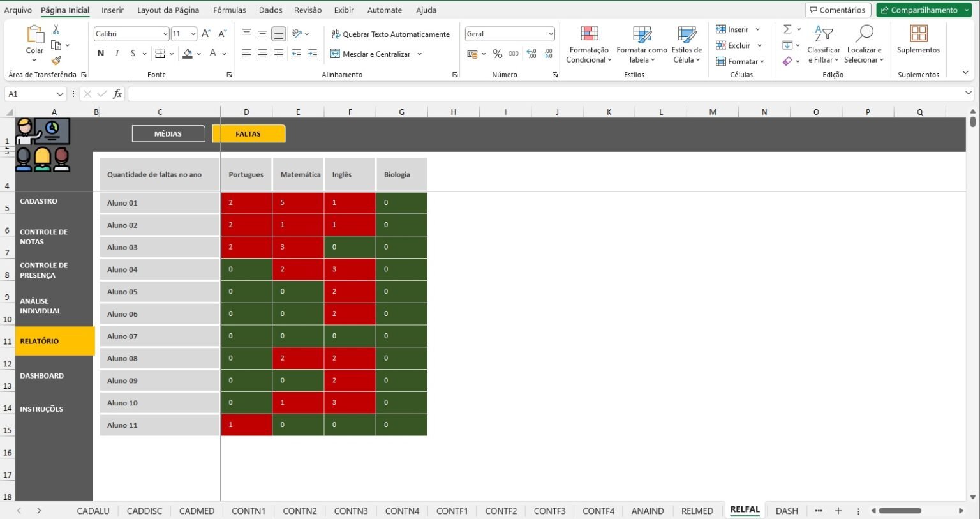This screenshot has width=980, height=519.
Task: Apply percent style icon
Action: [498, 54]
